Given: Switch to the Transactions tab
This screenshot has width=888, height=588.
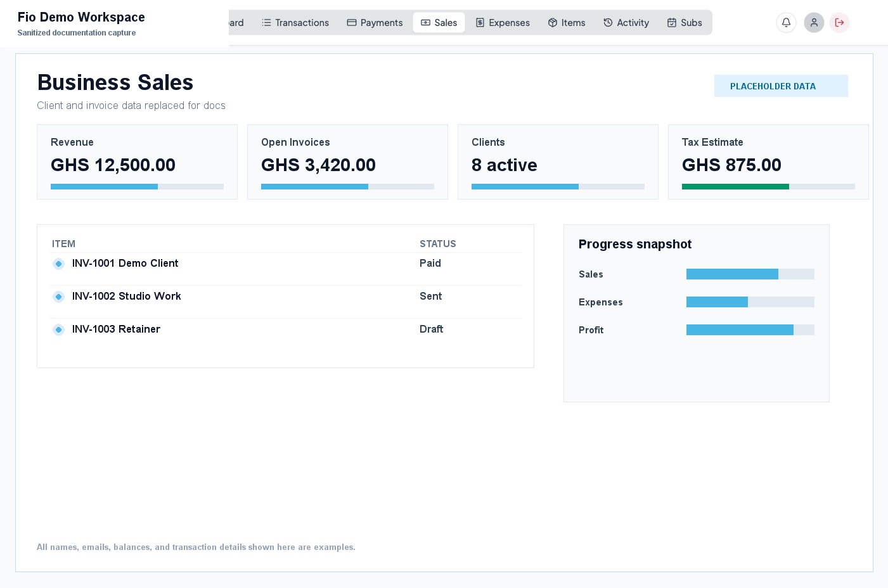Looking at the screenshot, I should coord(295,23).
